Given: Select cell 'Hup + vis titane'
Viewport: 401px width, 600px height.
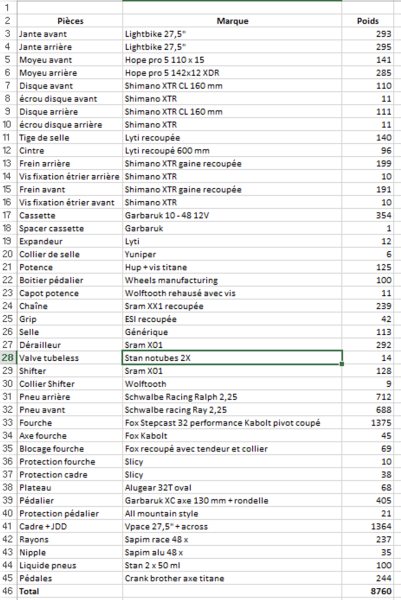Looking at the screenshot, I should click(x=232, y=267).
